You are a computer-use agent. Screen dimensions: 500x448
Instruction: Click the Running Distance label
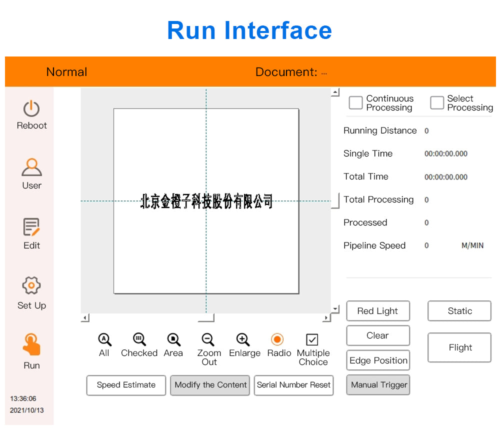click(380, 130)
